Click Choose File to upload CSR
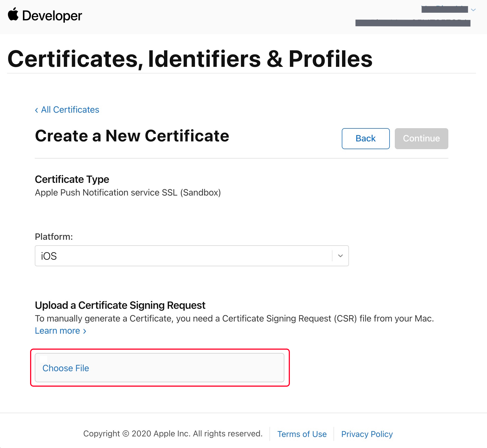 (x=66, y=368)
